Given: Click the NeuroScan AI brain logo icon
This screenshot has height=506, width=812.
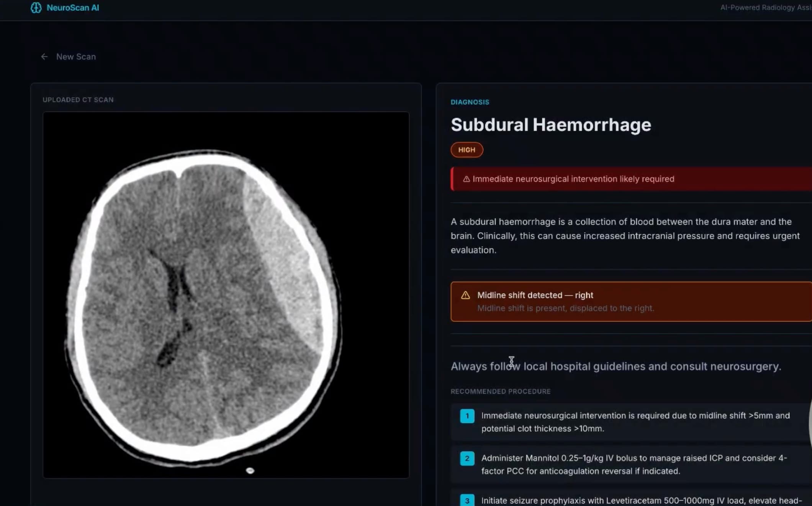Looking at the screenshot, I should click(x=36, y=8).
